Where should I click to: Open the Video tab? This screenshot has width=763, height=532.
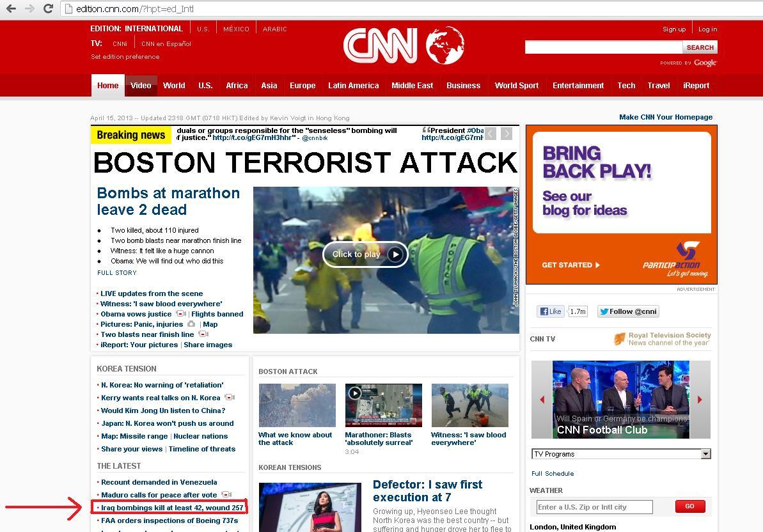141,86
